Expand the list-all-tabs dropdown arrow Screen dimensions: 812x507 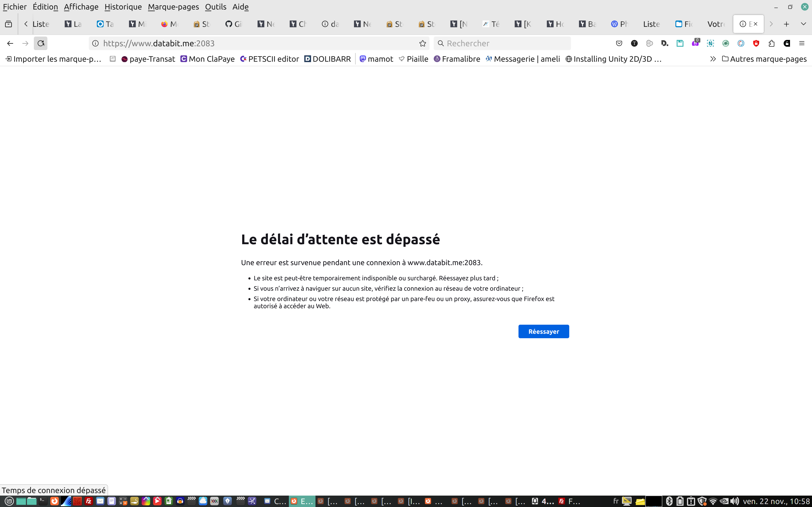click(x=803, y=24)
